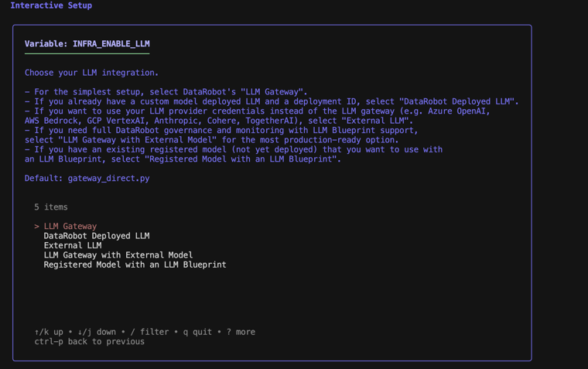
Task: Click the 'For the simplest setup' instruction line
Action: (x=166, y=92)
